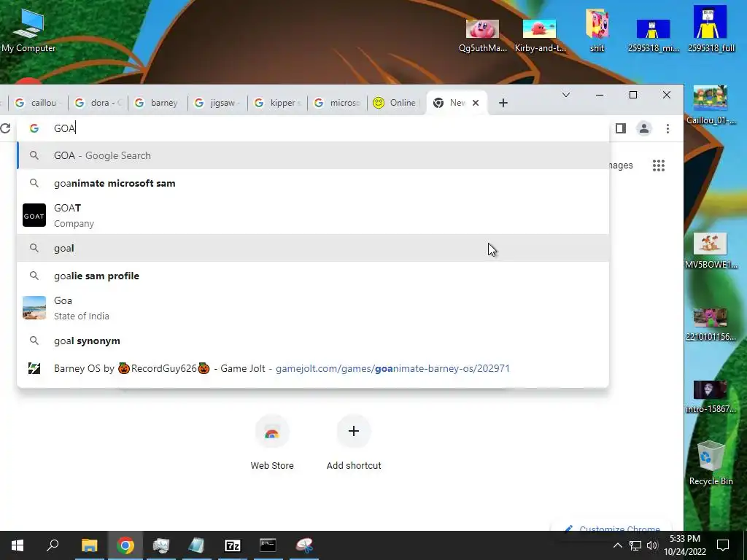Open the Caillou_01 desktop file

(711, 105)
